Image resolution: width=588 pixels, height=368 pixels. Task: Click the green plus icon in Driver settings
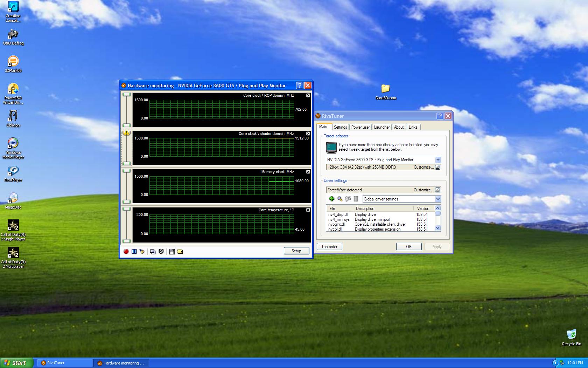(332, 199)
